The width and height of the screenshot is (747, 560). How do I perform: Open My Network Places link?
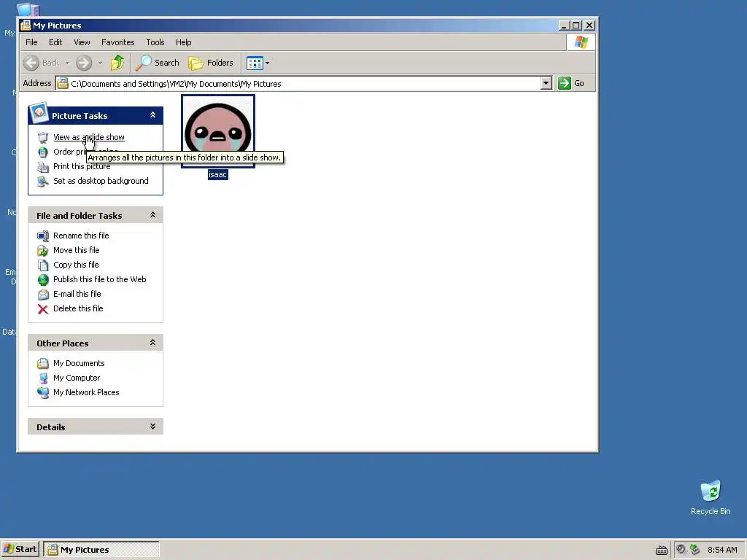click(x=86, y=392)
